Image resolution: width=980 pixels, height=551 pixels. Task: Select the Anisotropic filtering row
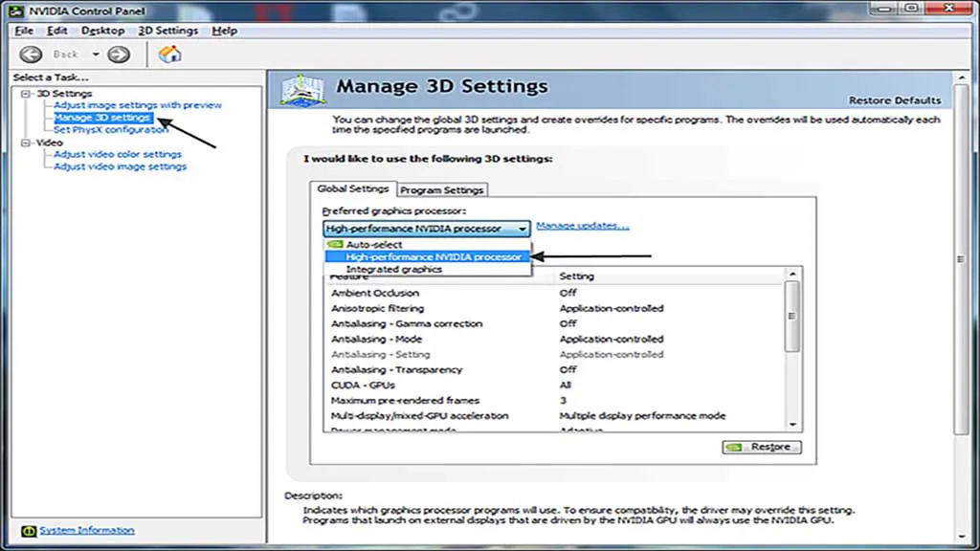tap(554, 309)
